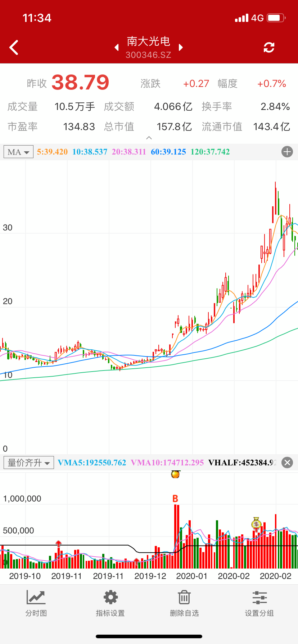
Task: Open 设置分组 sliders icon
Action: tap(259, 604)
